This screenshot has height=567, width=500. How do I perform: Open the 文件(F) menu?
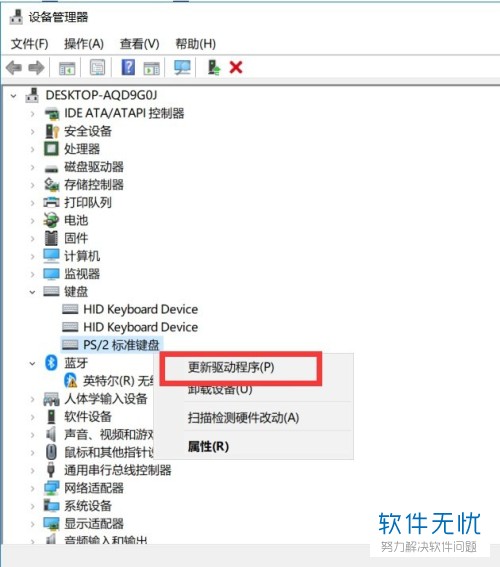(x=30, y=44)
